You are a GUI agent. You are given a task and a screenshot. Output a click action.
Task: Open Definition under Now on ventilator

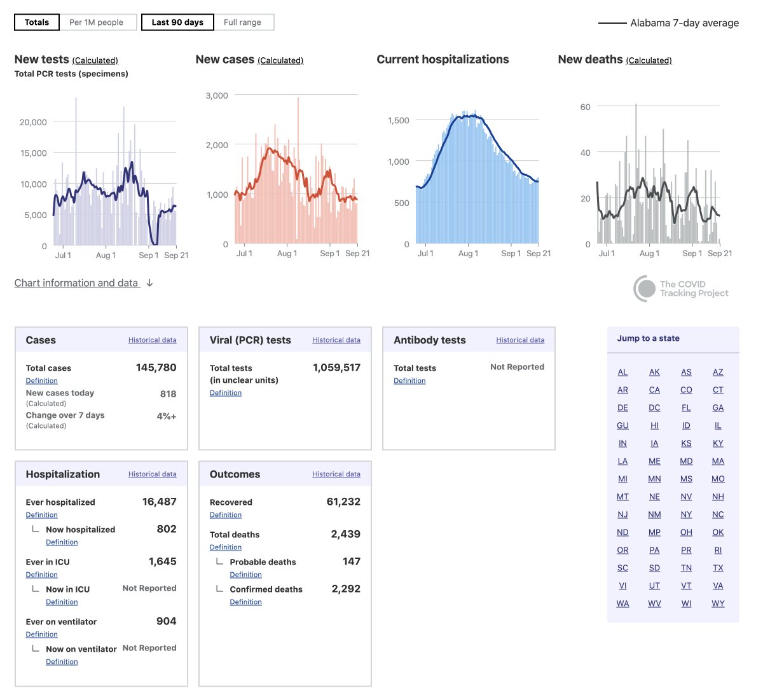pos(62,662)
